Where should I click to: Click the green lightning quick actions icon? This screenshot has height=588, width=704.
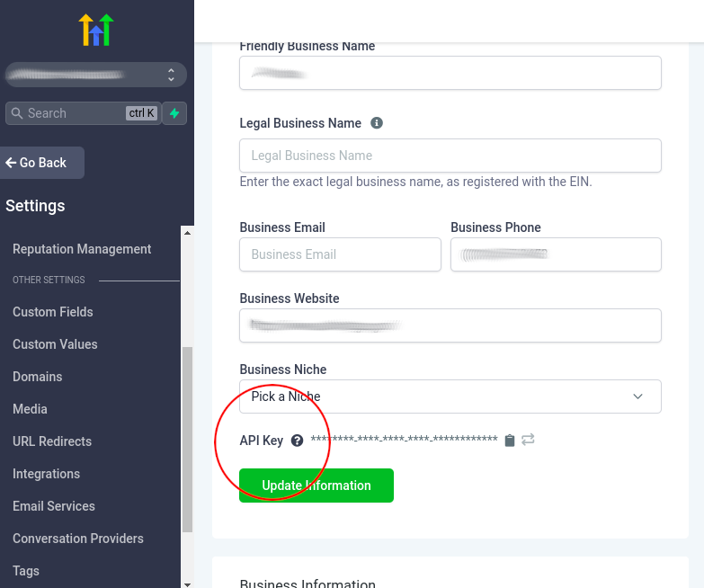(x=174, y=113)
